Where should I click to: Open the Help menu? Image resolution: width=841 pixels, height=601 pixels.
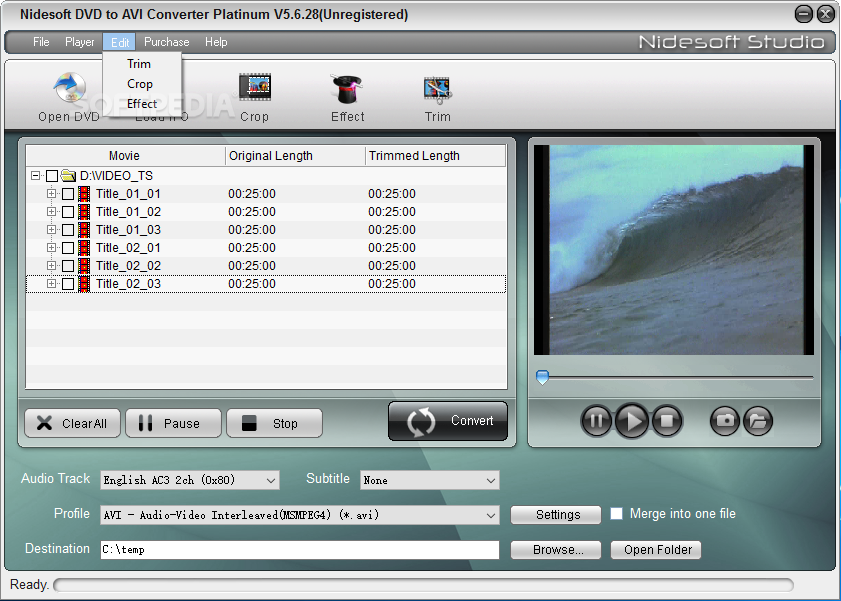(216, 42)
